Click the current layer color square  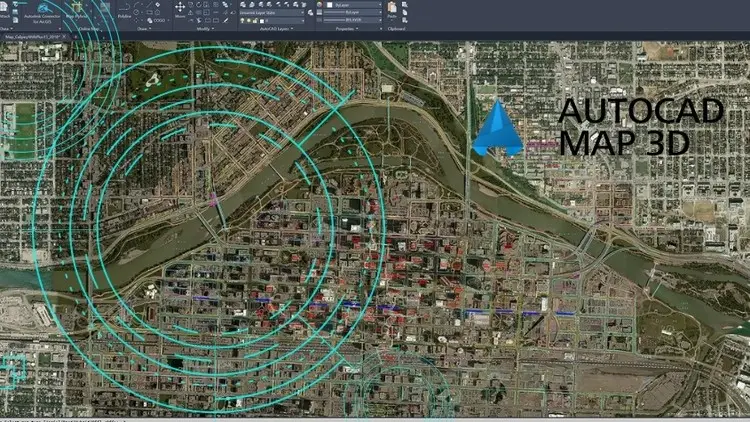[x=262, y=21]
